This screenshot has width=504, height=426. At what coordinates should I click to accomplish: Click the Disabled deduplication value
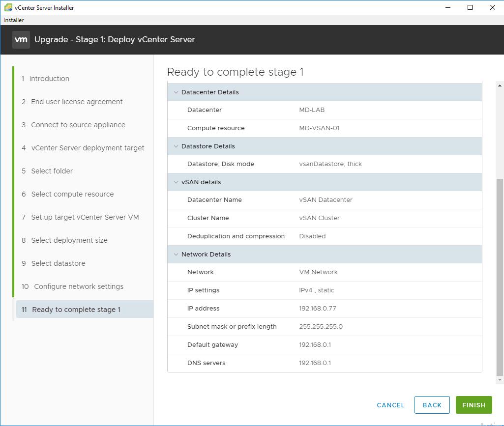coord(312,236)
